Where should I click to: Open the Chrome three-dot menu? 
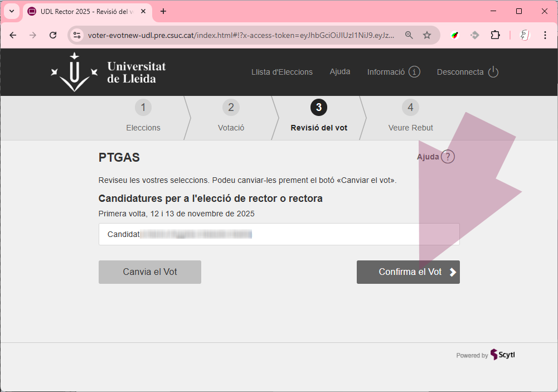click(x=545, y=35)
